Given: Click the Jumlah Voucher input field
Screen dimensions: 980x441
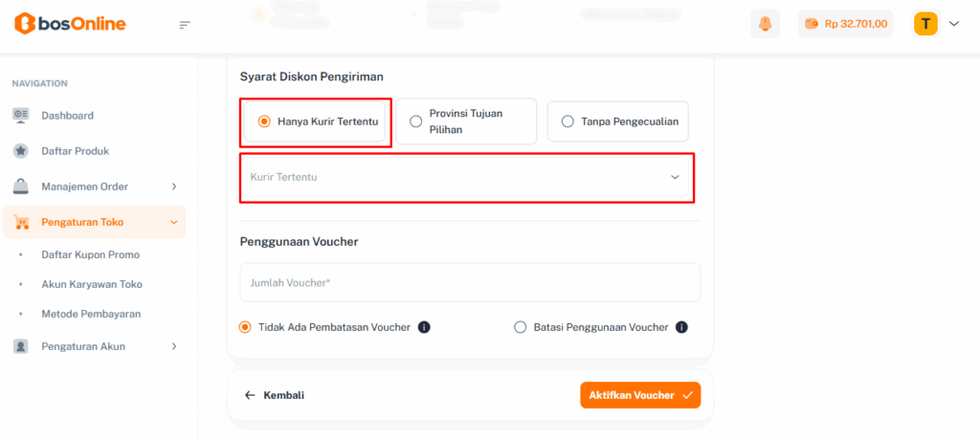Looking at the screenshot, I should click(469, 283).
